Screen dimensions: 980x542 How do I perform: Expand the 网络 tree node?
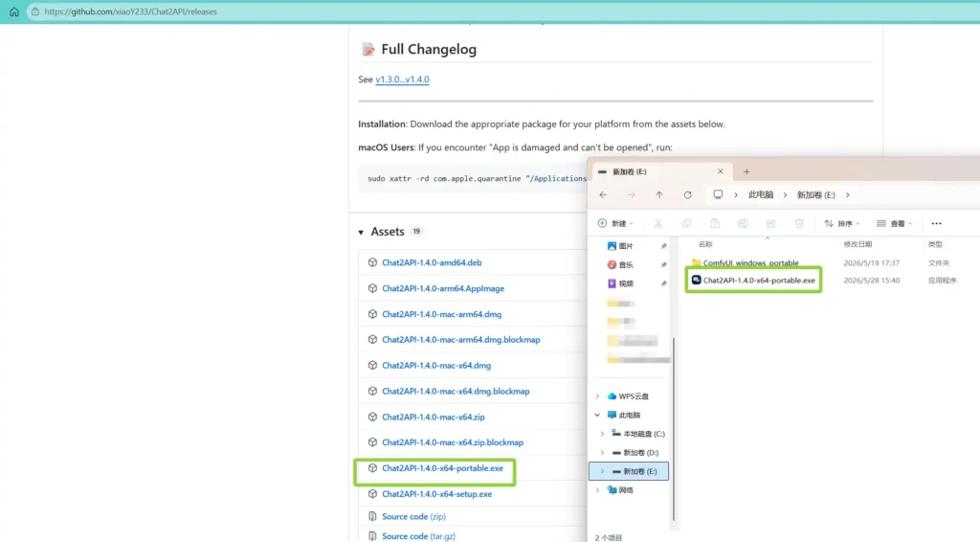pyautogui.click(x=597, y=490)
